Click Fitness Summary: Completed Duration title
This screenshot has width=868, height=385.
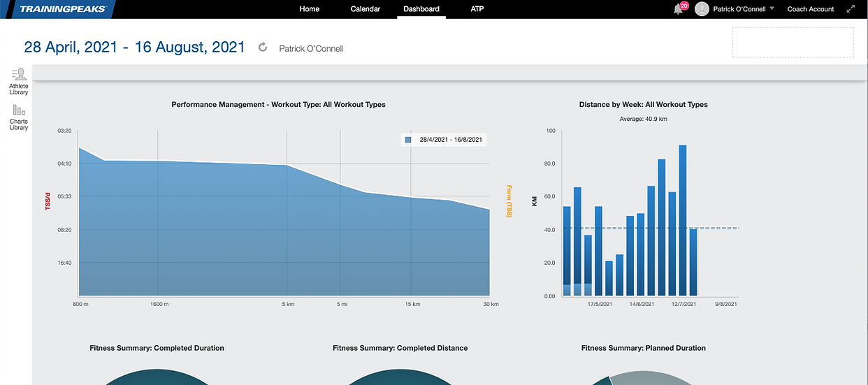click(157, 347)
